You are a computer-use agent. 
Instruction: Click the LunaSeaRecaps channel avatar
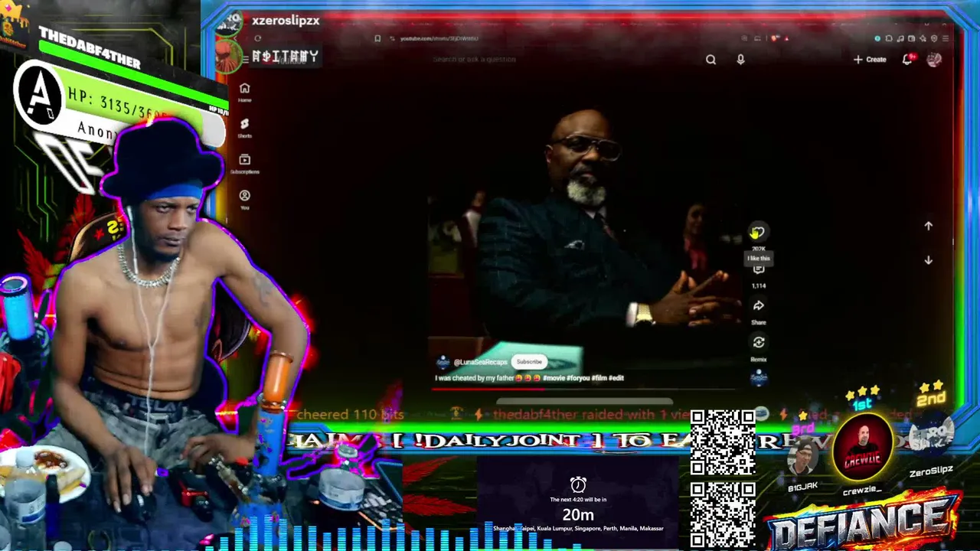point(443,362)
